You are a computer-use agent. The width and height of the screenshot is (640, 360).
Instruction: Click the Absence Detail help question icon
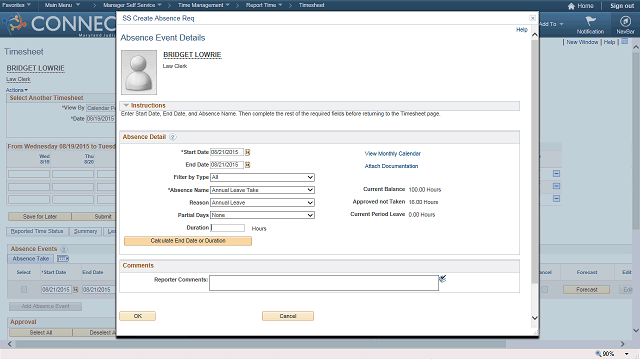[173, 137]
